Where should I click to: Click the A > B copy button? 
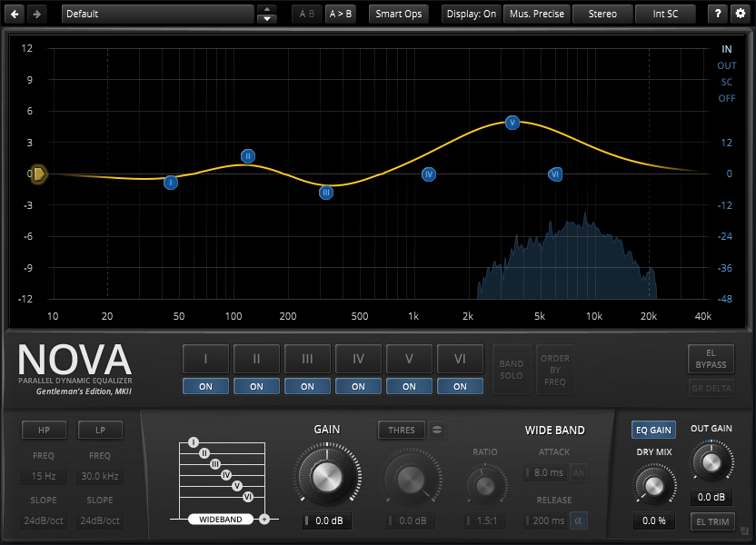pyautogui.click(x=341, y=14)
